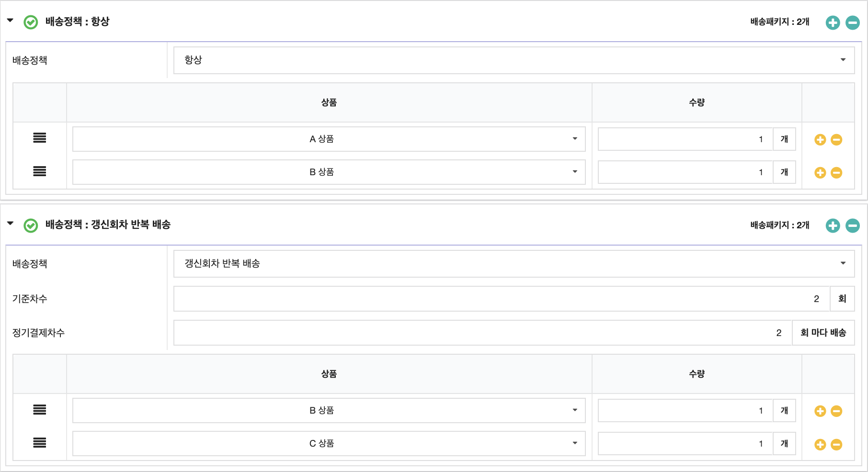Click teal minus icon in 항상 policy header
Screen dimensions: 868x472
click(x=852, y=22)
